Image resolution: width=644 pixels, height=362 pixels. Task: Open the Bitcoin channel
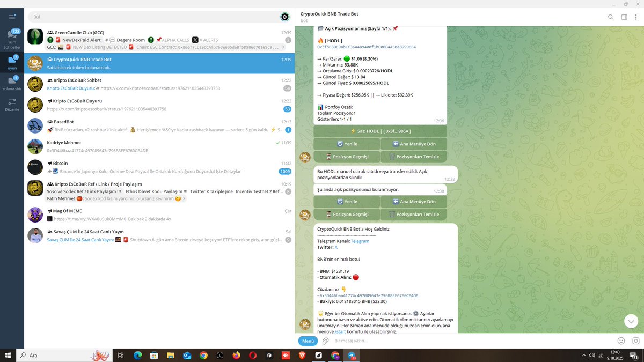(x=159, y=167)
